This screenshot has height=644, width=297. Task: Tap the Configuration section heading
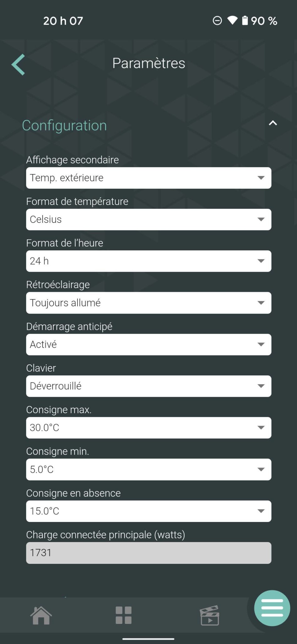tap(64, 125)
